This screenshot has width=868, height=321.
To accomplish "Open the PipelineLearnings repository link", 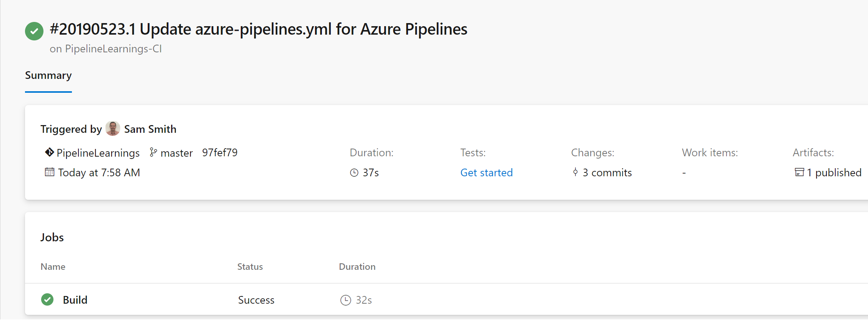I will point(98,153).
